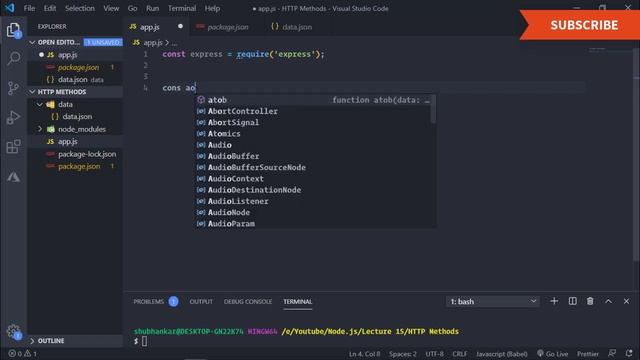Open the feedback icon in status bar
Image resolution: width=640 pixels, height=360 pixels.
point(612,353)
